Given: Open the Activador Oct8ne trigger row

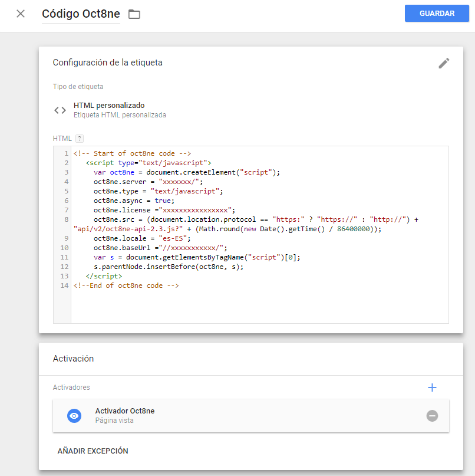Looking at the screenshot, I should click(x=236, y=416).
